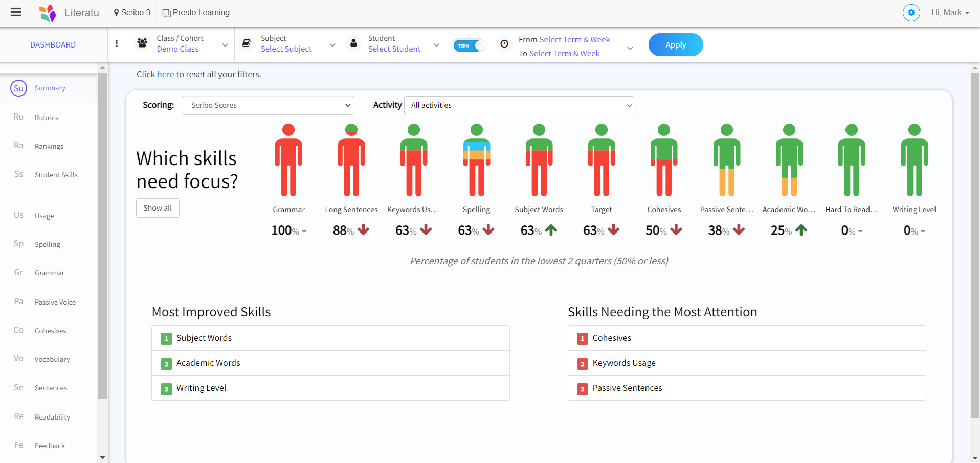The image size is (980, 463).
Task: Click the 'here' reset filters link
Action: (x=165, y=74)
